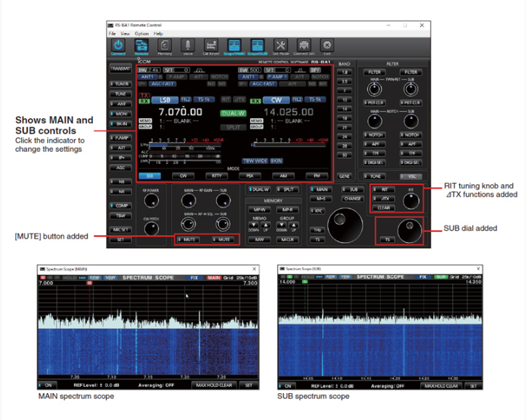Select RTTY mode tab
The width and height of the screenshot is (526, 420).
point(216,176)
